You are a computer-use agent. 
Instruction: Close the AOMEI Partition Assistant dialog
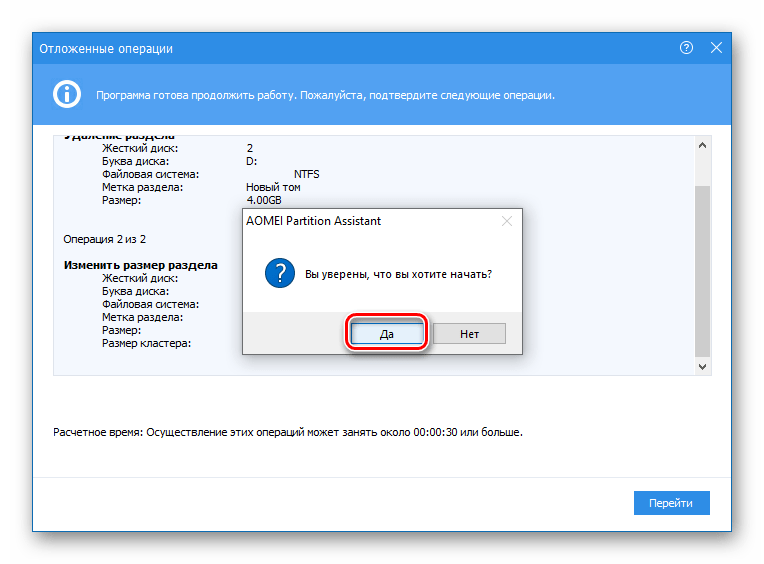507,221
